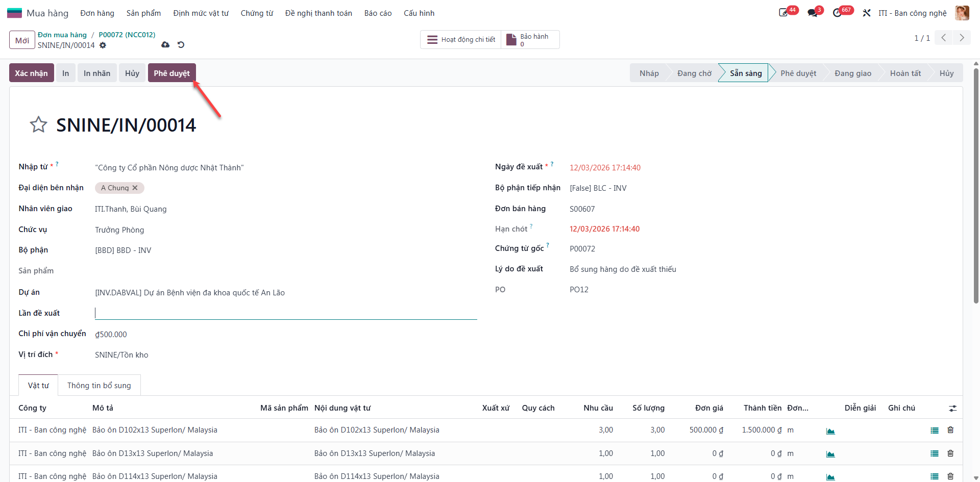Image resolution: width=980 pixels, height=482 pixels.
Task: Open the debug tools wrench icon
Action: click(867, 13)
